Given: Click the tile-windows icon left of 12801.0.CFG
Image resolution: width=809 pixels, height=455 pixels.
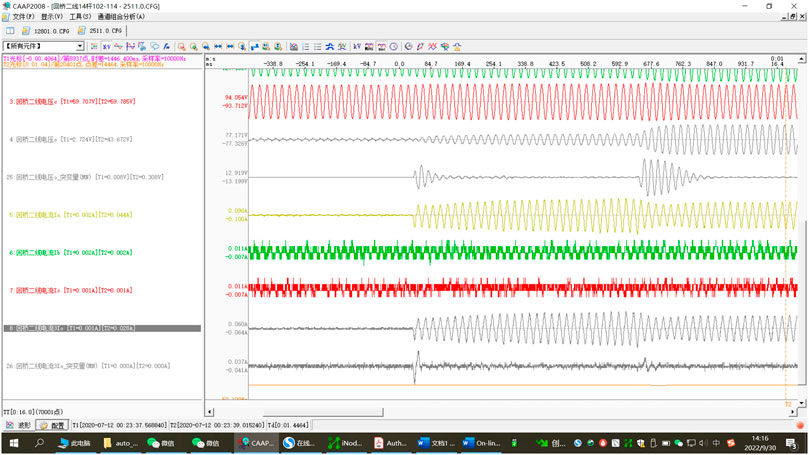Looking at the screenshot, I should point(10,31).
